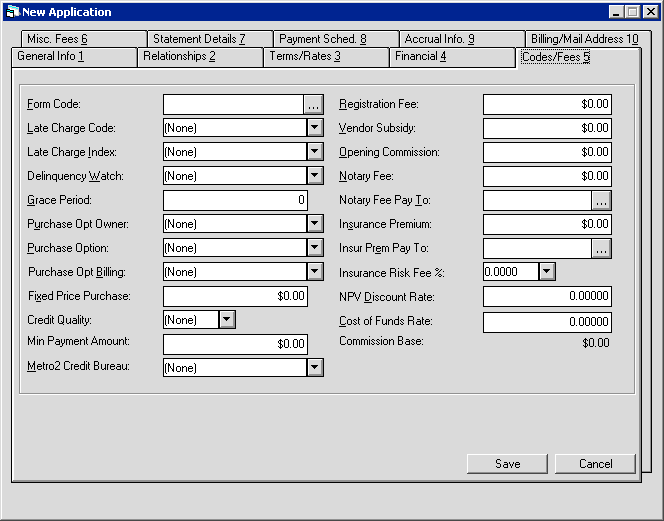Screen dimensions: 664x521
Task: Open Form Code lookup ellipsis button
Action: (x=313, y=104)
